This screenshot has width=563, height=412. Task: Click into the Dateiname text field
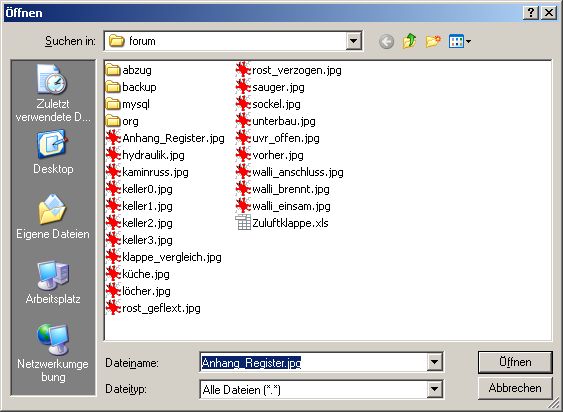[x=313, y=362]
